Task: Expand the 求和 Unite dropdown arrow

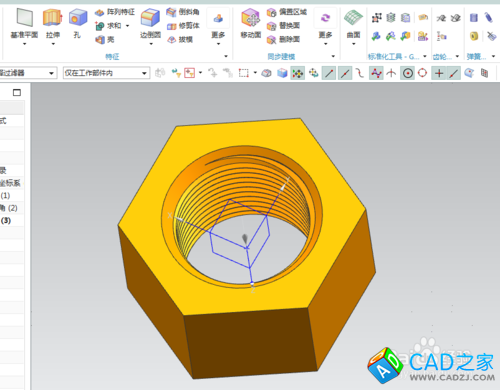Action: tap(127, 26)
